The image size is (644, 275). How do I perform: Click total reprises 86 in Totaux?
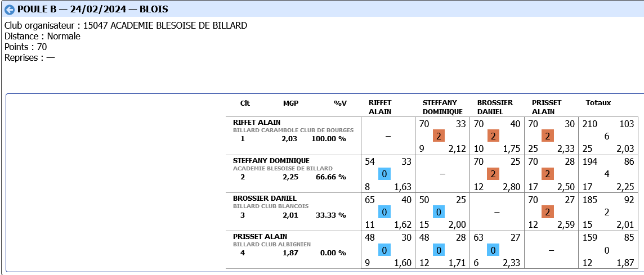point(629,162)
